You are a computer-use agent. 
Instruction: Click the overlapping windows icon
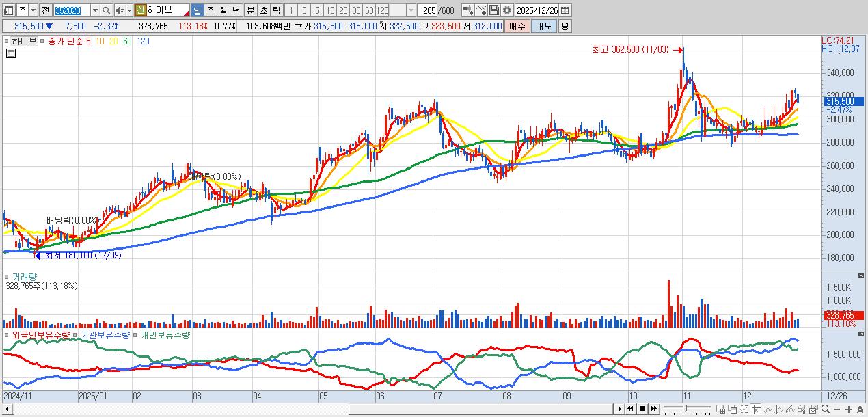[x=733, y=409]
